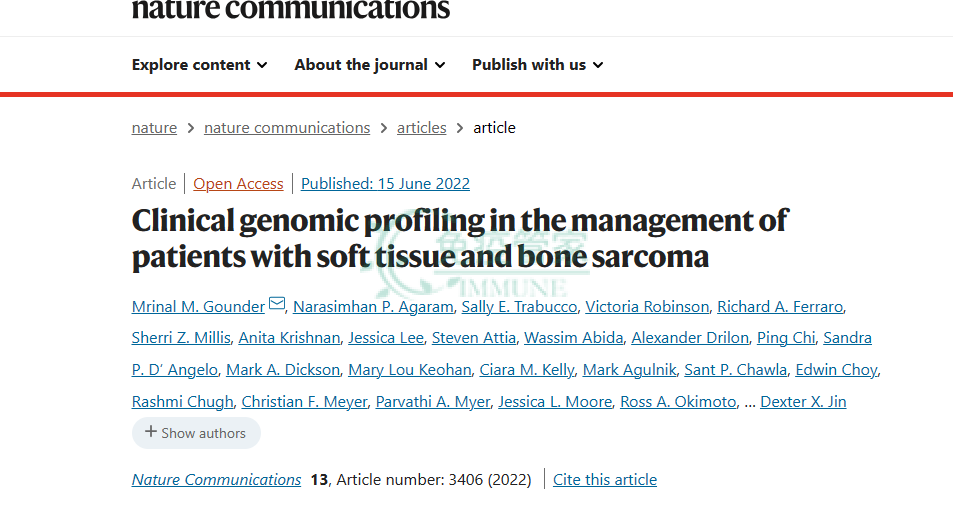Screen dimensions: 953x506
Task: Open author Alexander Drilon link
Action: click(x=690, y=338)
